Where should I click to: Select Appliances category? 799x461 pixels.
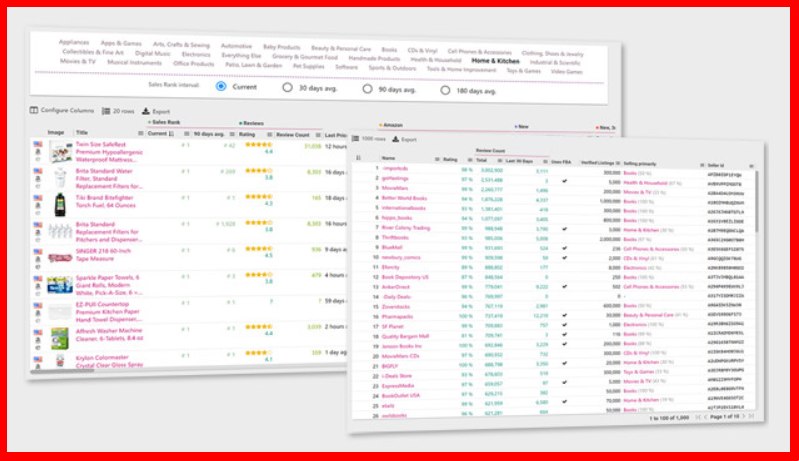coord(74,42)
